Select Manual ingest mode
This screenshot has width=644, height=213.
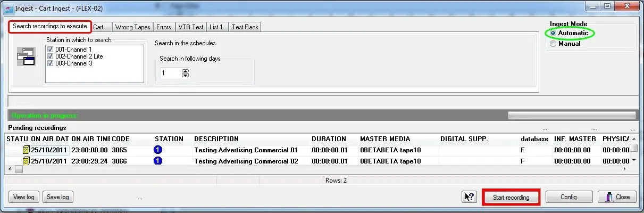point(554,44)
